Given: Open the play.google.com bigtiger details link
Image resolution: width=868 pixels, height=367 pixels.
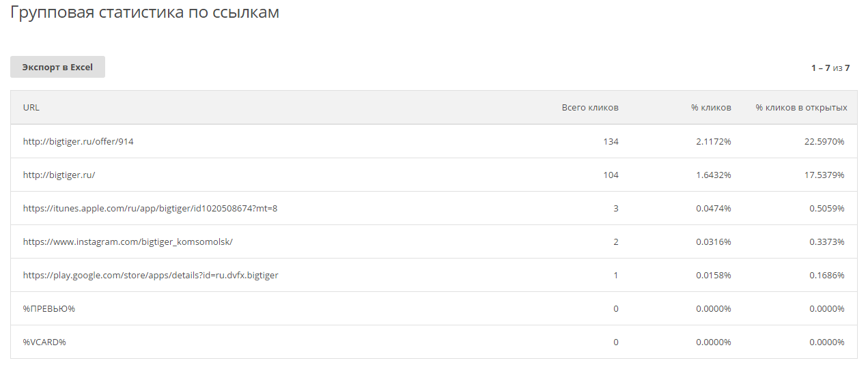Looking at the screenshot, I should (x=150, y=276).
